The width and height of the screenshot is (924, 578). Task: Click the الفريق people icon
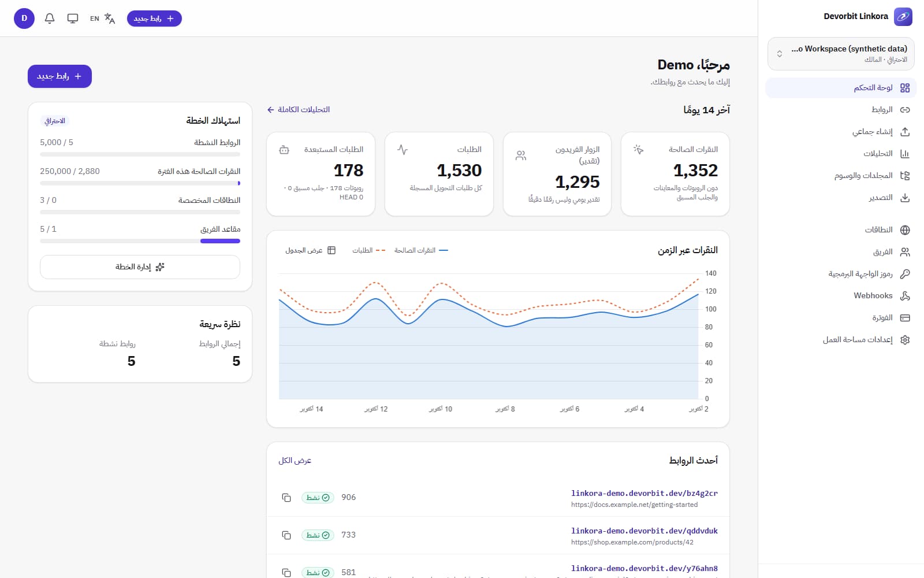[905, 252]
